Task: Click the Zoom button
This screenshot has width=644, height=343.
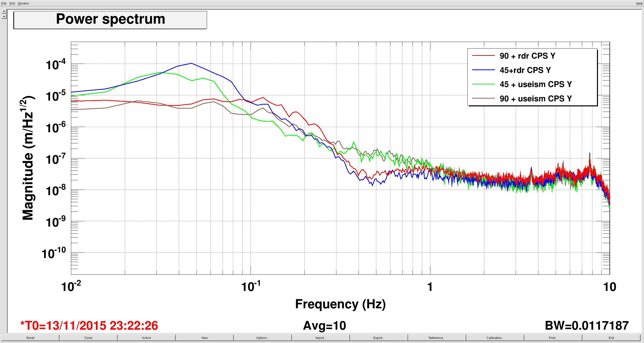Action: (88, 338)
